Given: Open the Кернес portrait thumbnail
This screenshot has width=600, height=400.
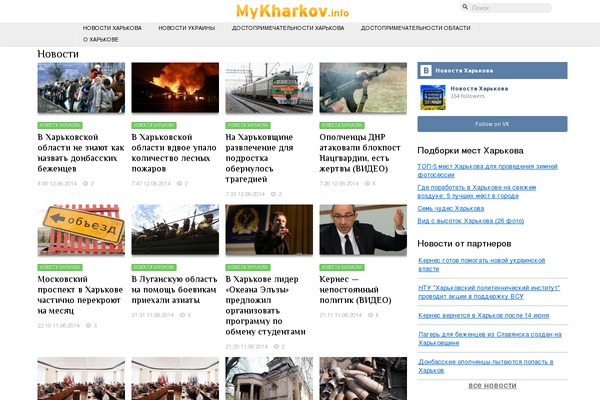Looking at the screenshot, I should tap(363, 229).
